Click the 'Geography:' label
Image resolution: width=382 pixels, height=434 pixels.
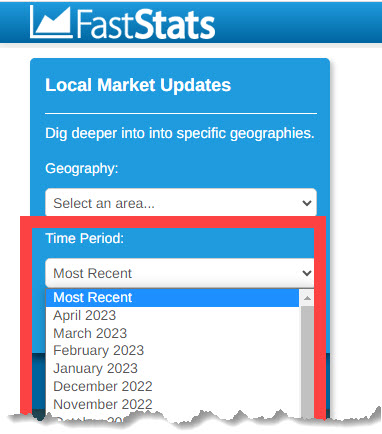click(82, 168)
